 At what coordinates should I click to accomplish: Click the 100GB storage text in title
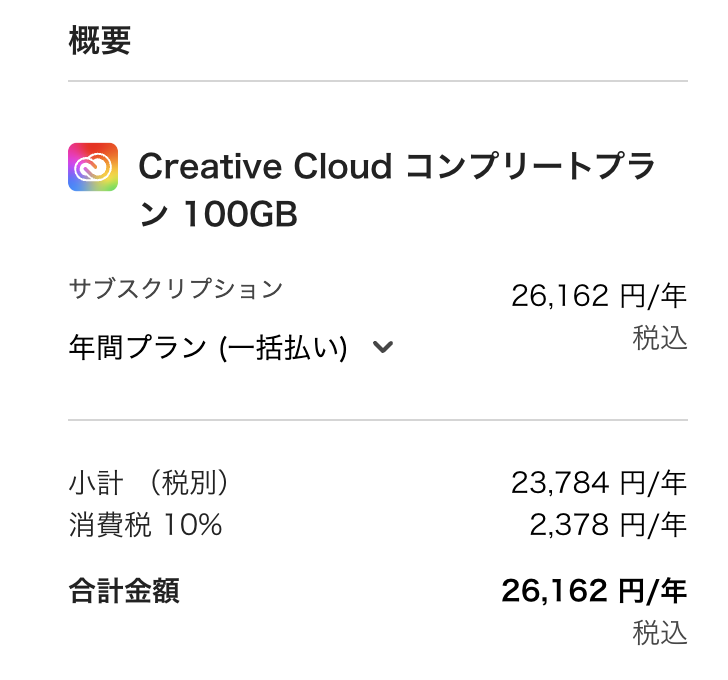240,215
